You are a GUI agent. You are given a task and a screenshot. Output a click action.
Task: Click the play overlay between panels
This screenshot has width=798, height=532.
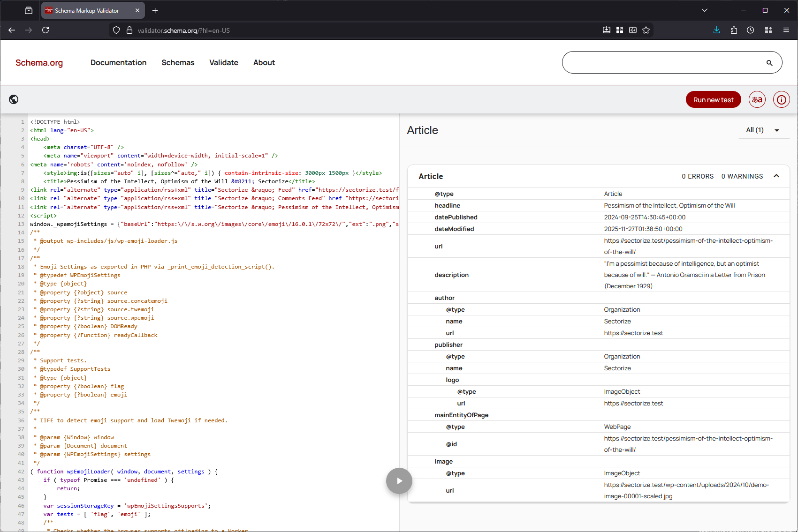click(x=399, y=480)
